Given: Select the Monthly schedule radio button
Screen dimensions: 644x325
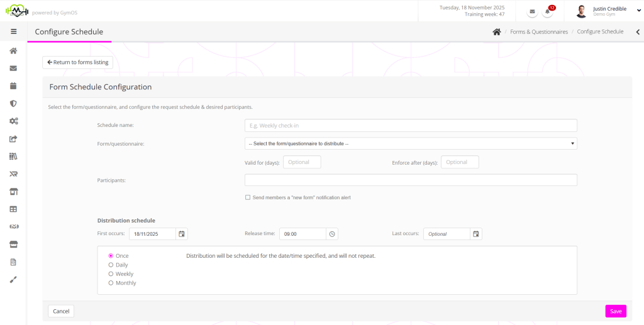Looking at the screenshot, I should (111, 283).
